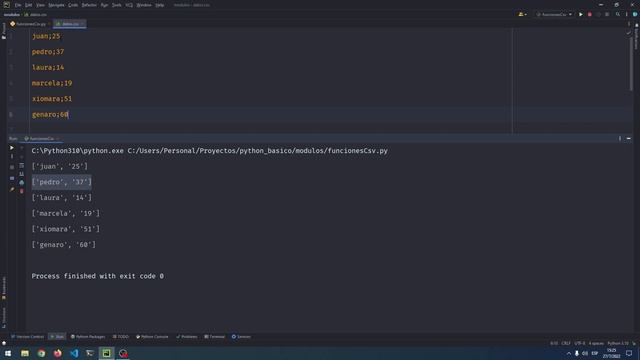Open the Terminal tool window
This screenshot has width=640, height=360.
pyautogui.click(x=215, y=337)
